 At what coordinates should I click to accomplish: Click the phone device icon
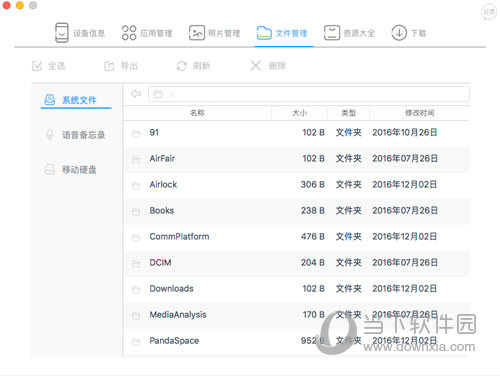point(62,33)
